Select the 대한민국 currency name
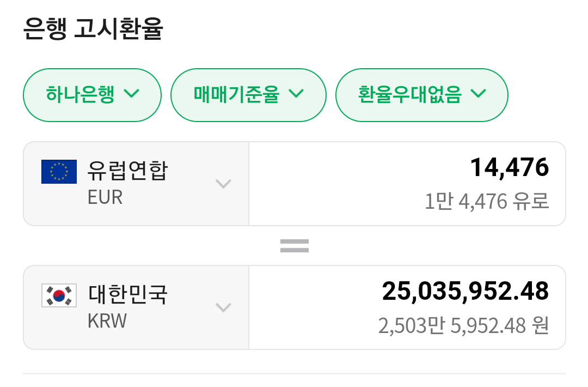 tap(128, 295)
